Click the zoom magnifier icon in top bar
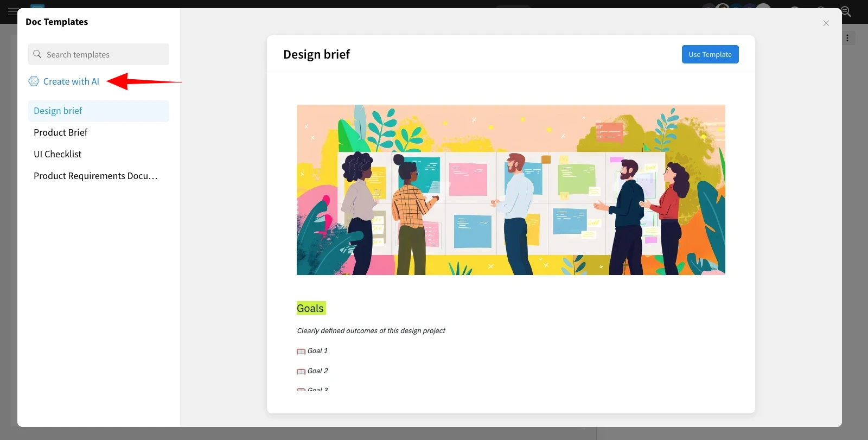868x440 pixels. (x=845, y=11)
